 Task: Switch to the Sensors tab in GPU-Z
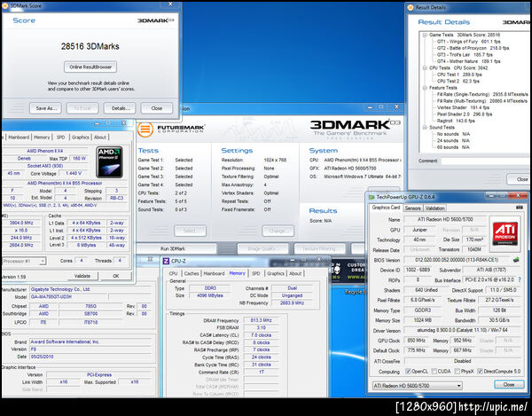click(x=412, y=208)
